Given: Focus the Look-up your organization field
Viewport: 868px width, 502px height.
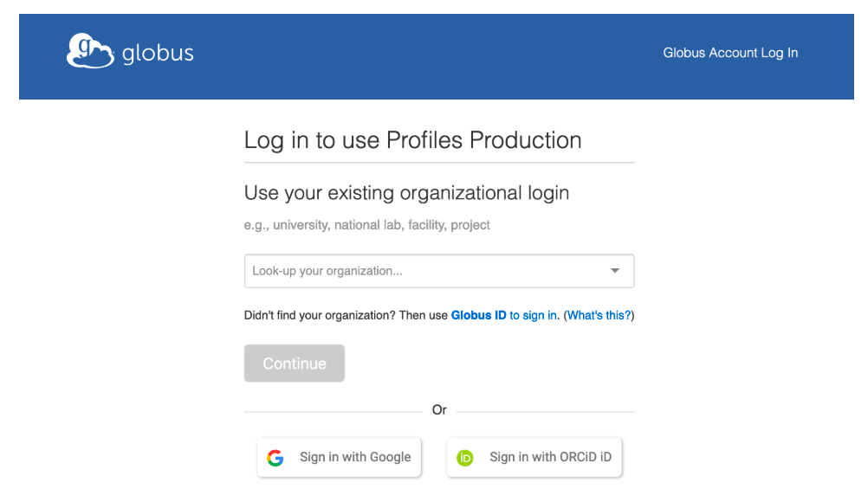Looking at the screenshot, I should [439, 271].
